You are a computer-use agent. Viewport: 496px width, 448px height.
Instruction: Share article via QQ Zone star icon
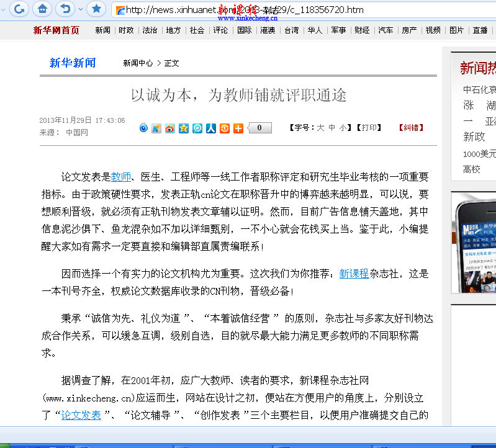pyautogui.click(x=184, y=128)
